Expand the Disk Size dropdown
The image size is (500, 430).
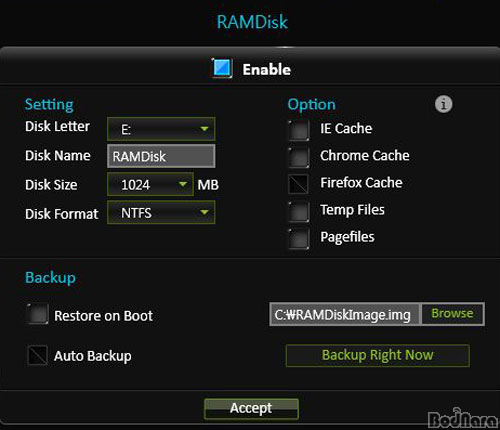pyautogui.click(x=150, y=184)
